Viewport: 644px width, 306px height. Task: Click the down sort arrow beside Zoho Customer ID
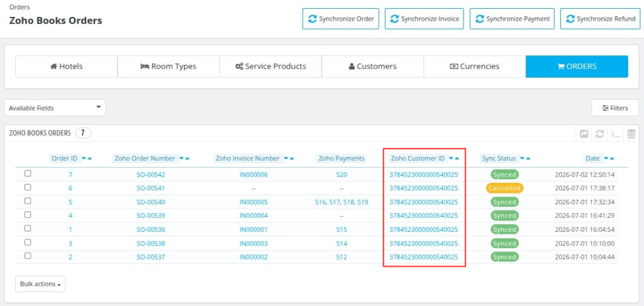(x=451, y=158)
